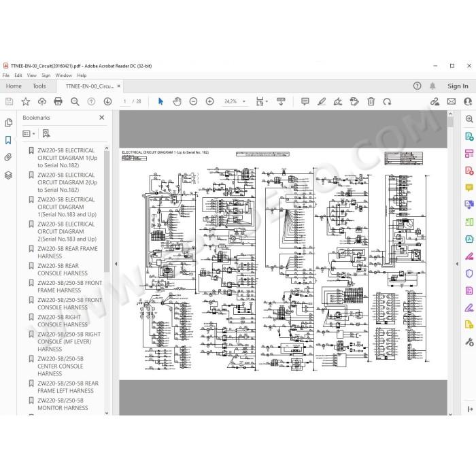Open the Help menu
Image resolution: width=476 pixels, height=476 pixels.
point(82,75)
